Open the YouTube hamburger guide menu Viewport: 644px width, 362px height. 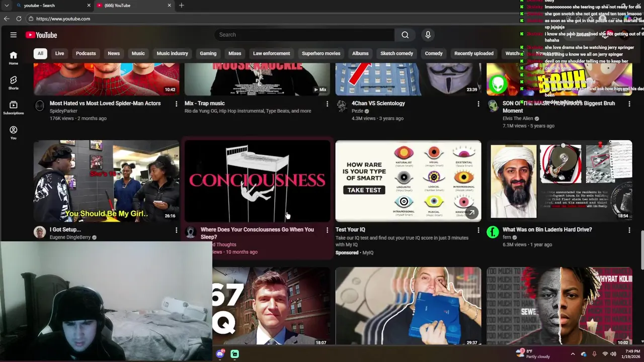[14, 35]
